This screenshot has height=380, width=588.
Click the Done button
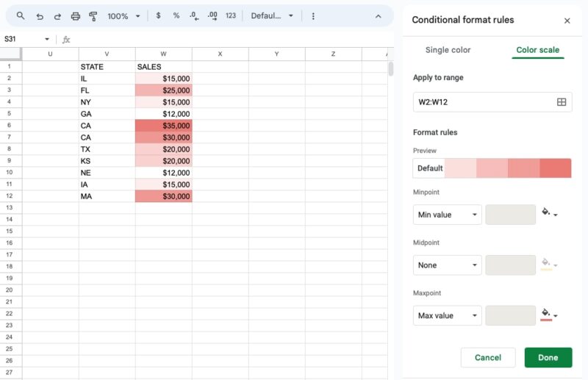coord(548,357)
